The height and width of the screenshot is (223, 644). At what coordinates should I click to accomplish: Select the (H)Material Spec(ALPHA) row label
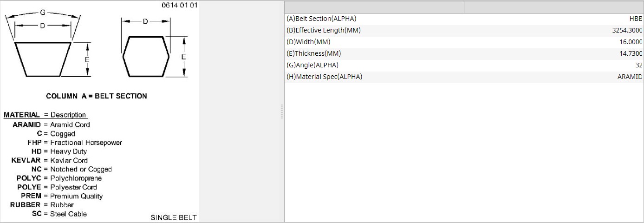[x=324, y=77]
